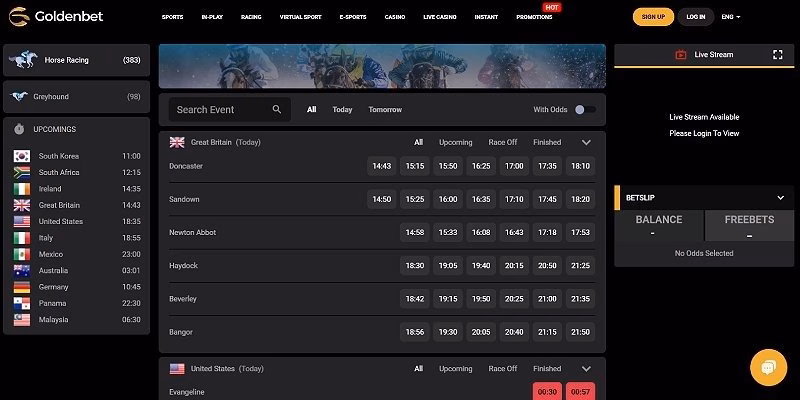Open Sandown 17:45 race
Viewport: 800px width, 400px height.
547,199
